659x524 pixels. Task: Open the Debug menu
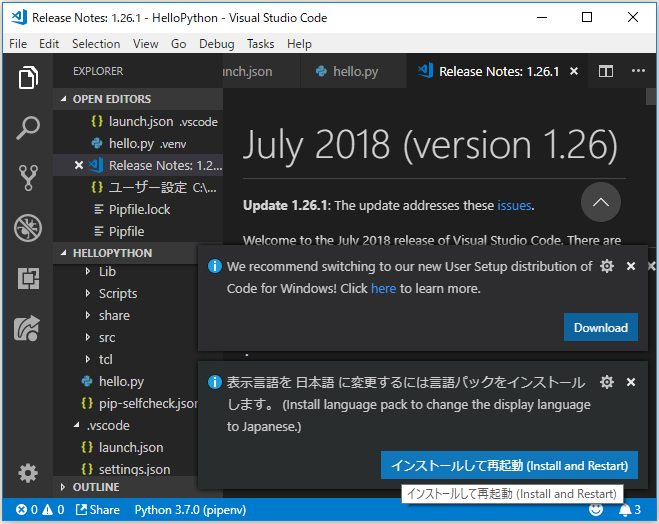pos(216,44)
